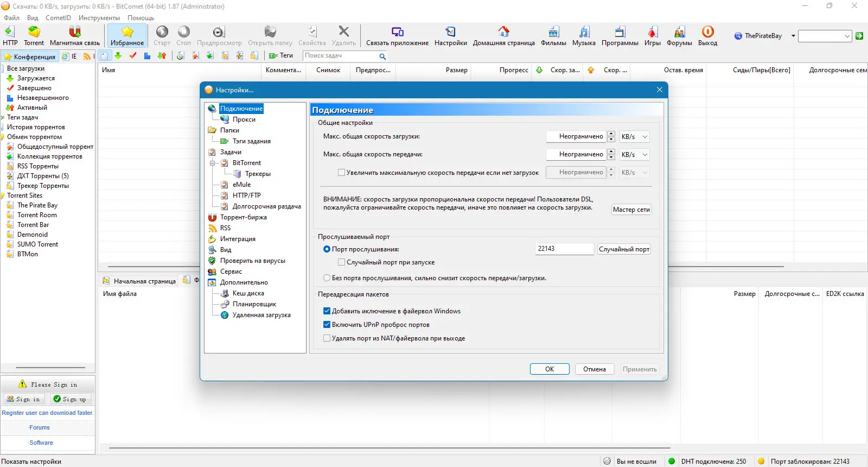Open Настройки from the toolbar
The image size is (868, 467).
[x=450, y=36]
